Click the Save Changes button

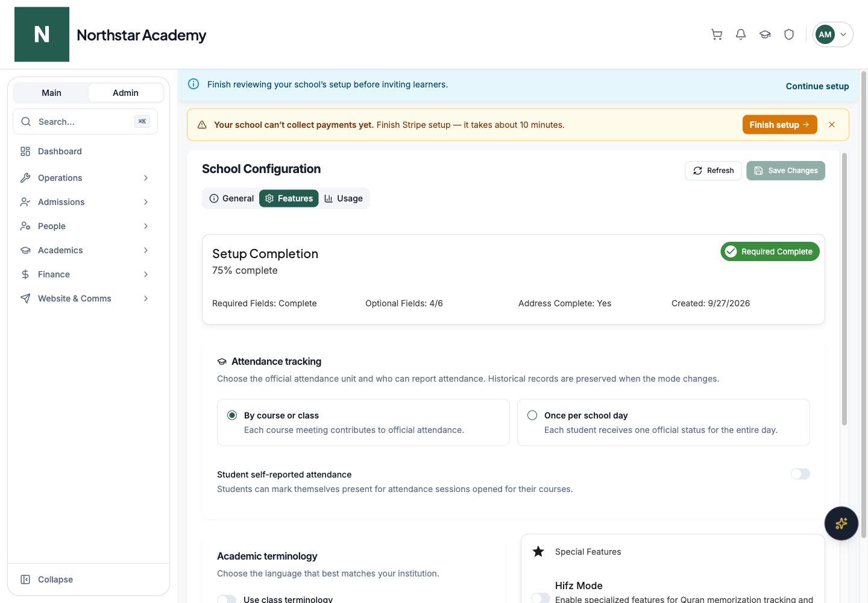click(785, 171)
